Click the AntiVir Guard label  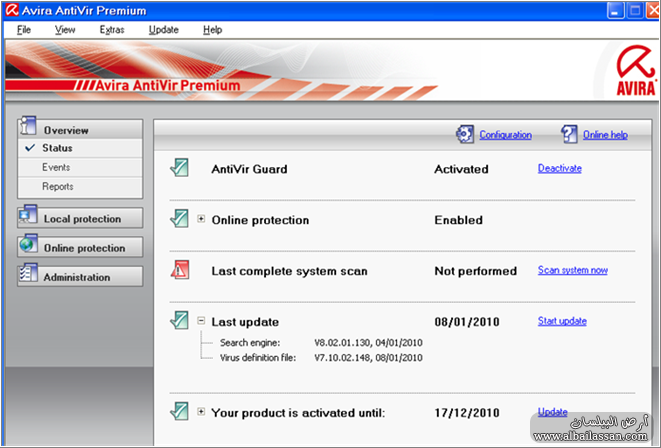tap(249, 169)
